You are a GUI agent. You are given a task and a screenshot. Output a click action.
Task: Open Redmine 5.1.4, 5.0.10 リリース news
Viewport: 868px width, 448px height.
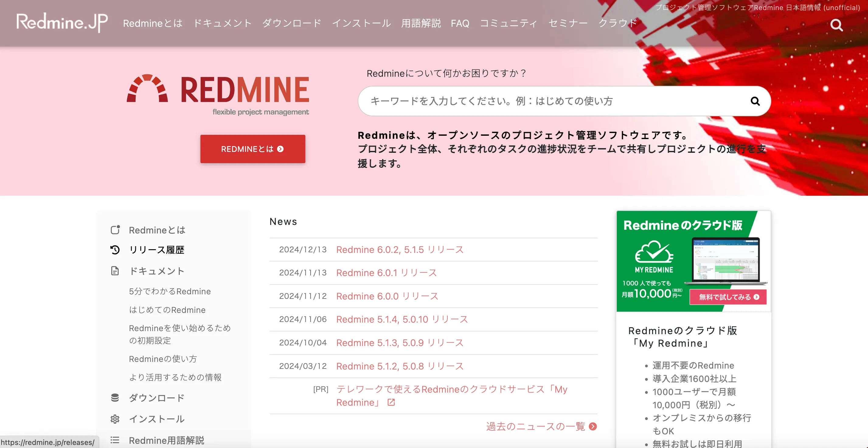402,319
